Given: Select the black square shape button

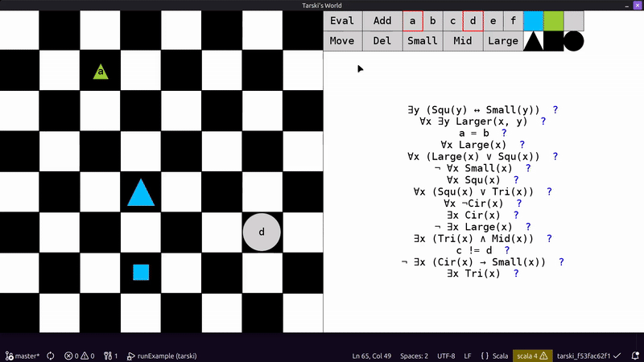Looking at the screenshot, I should pyautogui.click(x=554, y=41).
